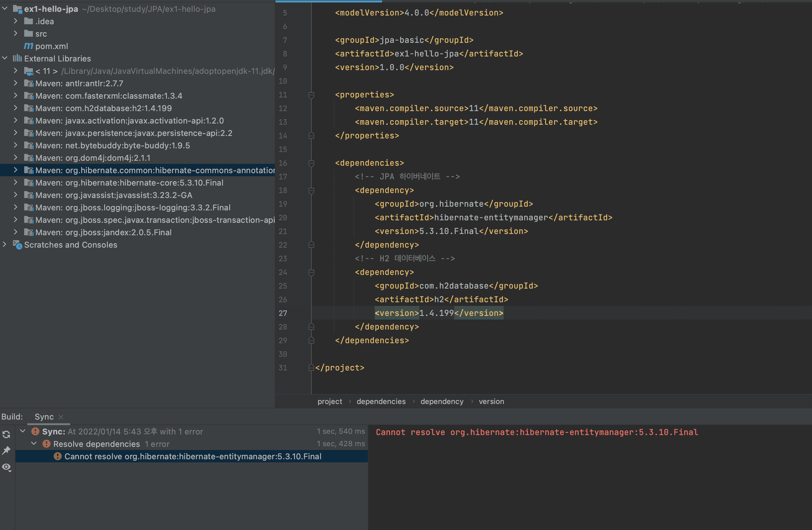Collapse the properties block fold marker
This screenshot has width=812, height=530.
(x=311, y=95)
